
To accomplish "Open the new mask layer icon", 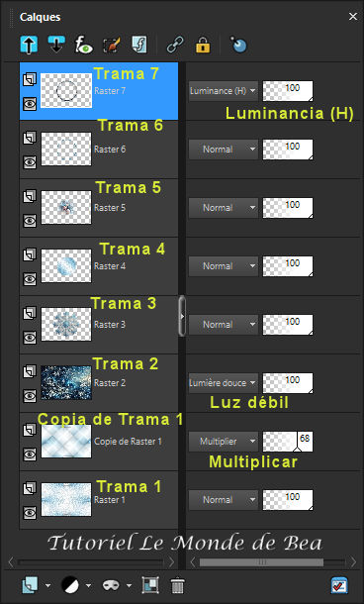I will (111, 585).
